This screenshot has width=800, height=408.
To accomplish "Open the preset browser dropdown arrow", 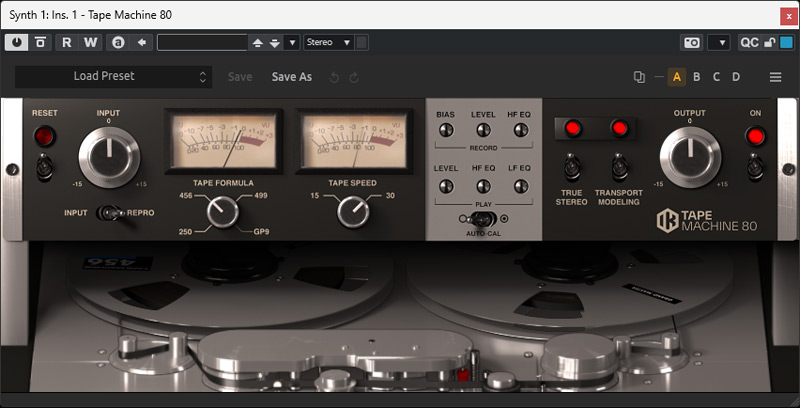I will click(x=292, y=43).
